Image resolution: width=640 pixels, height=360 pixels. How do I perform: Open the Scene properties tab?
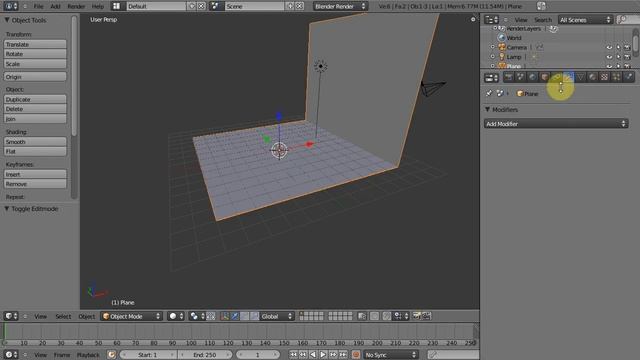(x=520, y=77)
